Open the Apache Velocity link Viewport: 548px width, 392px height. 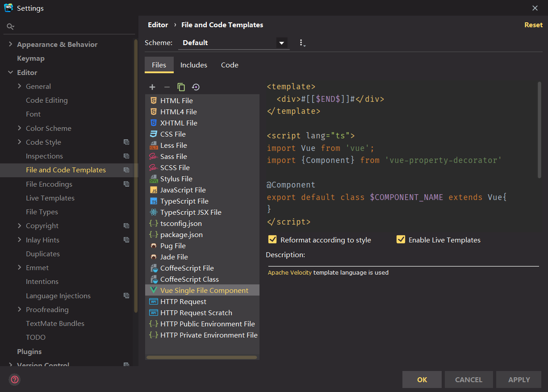click(290, 272)
